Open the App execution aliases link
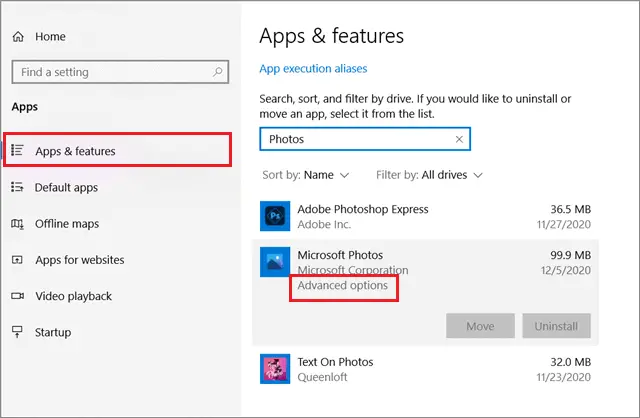The image size is (640, 418). pos(313,69)
